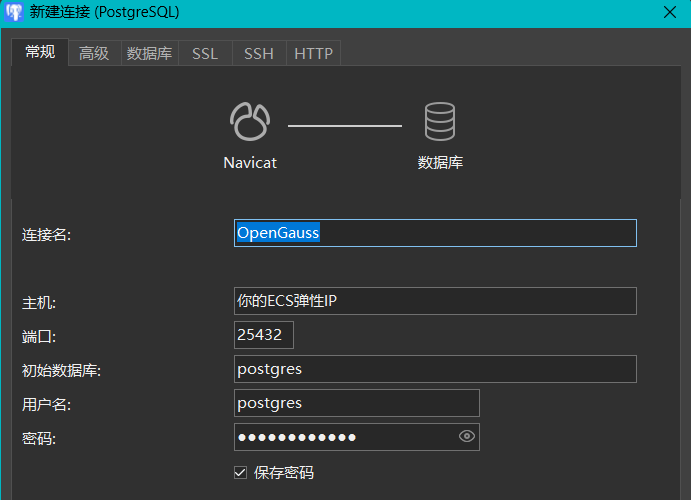
Task: Switch to the SSL tab
Action: point(205,53)
